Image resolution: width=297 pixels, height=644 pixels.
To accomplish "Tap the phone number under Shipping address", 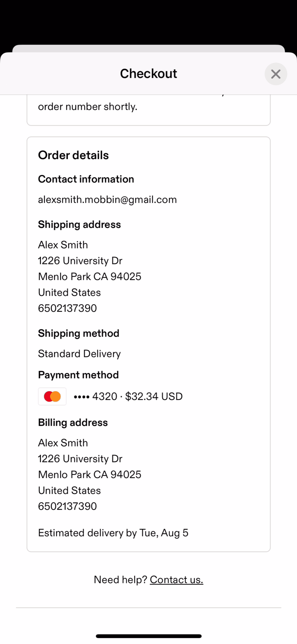I will coord(67,308).
